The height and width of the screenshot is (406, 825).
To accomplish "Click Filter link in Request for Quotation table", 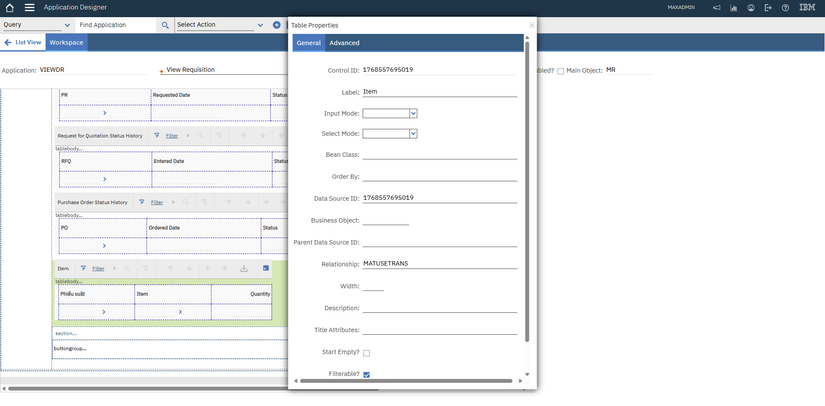I will pyautogui.click(x=172, y=136).
